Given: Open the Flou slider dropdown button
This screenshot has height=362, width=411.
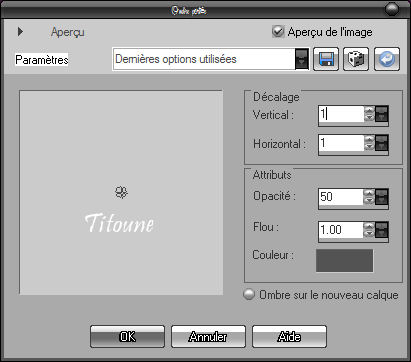Looking at the screenshot, I should (x=382, y=230).
